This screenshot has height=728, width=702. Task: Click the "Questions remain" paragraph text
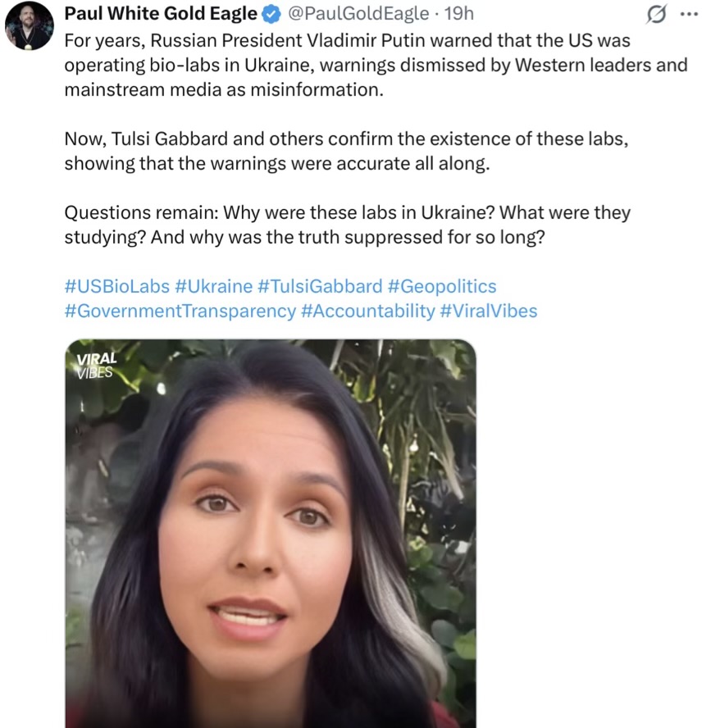point(344,225)
